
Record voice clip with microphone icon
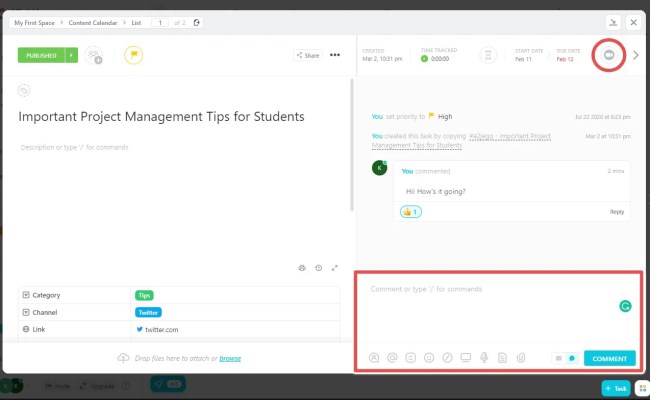[484, 357]
